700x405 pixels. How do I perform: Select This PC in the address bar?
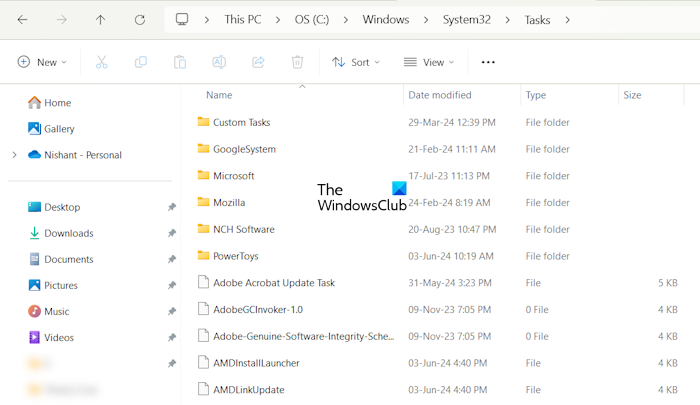click(x=243, y=20)
